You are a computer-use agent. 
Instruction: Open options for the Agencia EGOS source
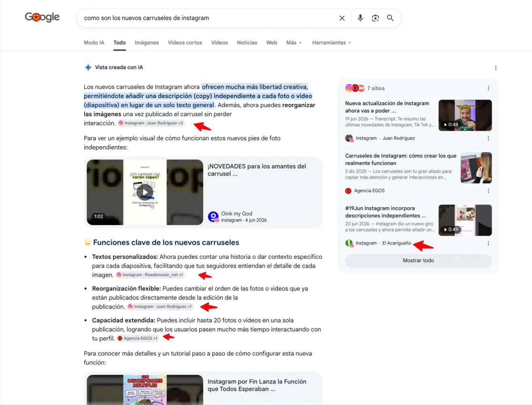tap(488, 191)
